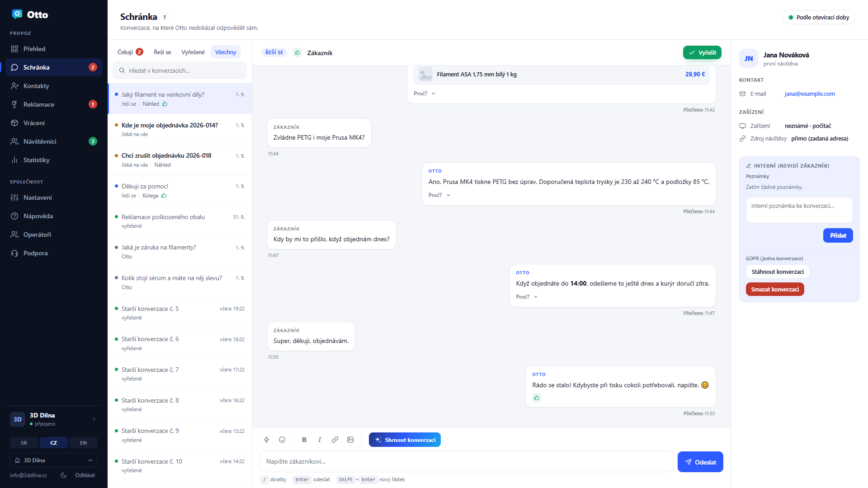Switch language to EN
Image resolution: width=868 pixels, height=488 pixels.
click(x=83, y=443)
